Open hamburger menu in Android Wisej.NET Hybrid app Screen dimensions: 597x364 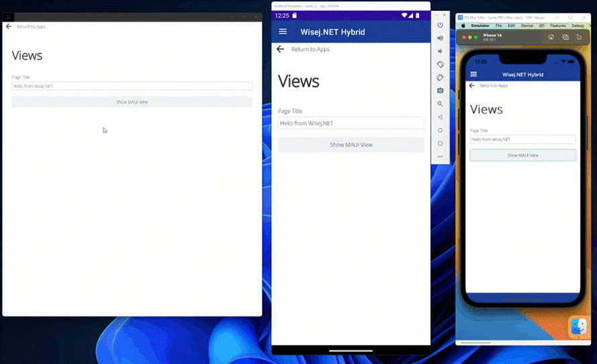click(x=283, y=32)
